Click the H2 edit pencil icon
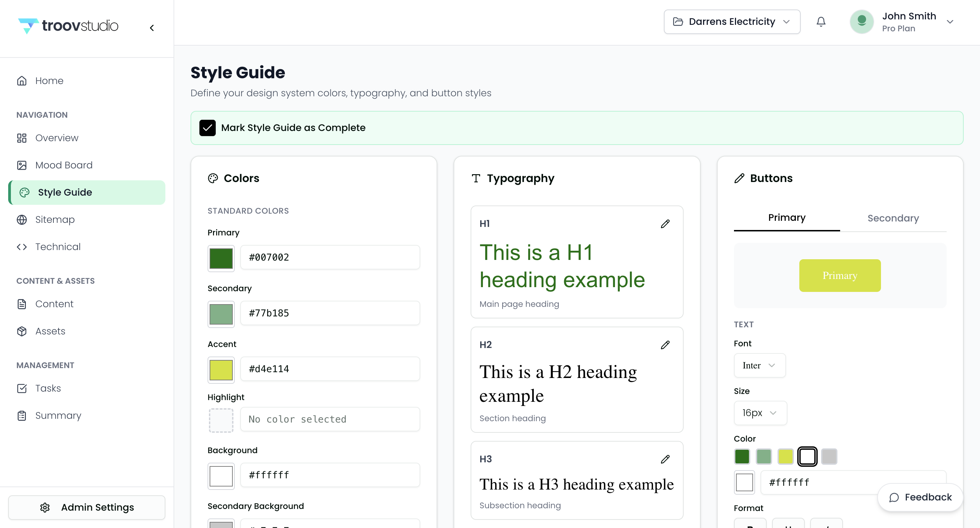The width and height of the screenshot is (980, 528). [665, 345]
